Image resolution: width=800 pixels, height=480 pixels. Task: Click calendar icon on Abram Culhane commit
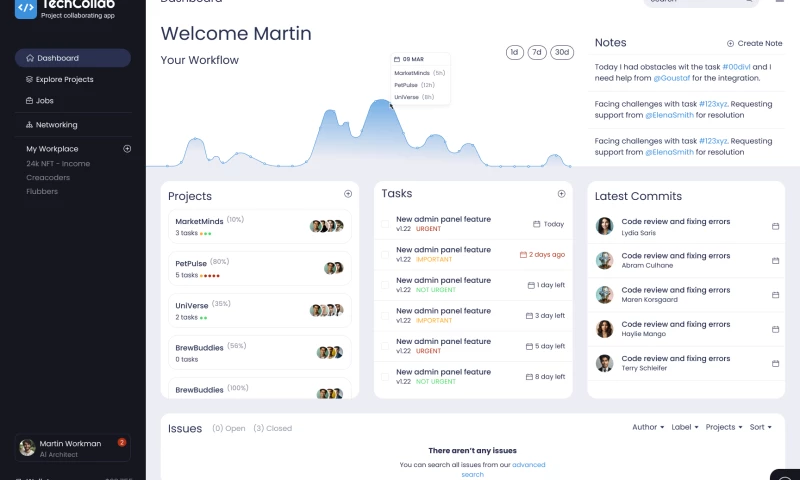pos(776,261)
